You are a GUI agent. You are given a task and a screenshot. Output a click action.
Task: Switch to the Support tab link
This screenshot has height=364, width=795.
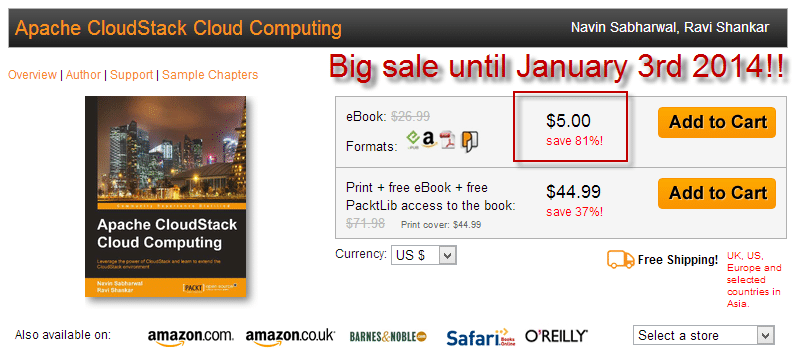point(131,75)
